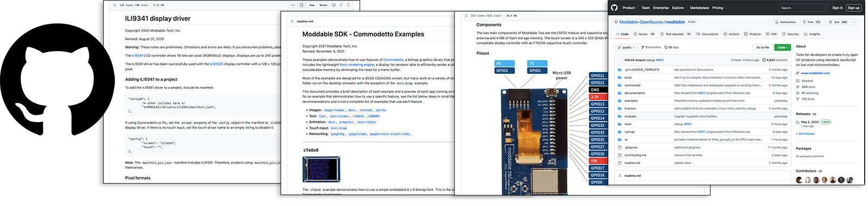Open the Wiki tab
The height and width of the screenshot is (206, 868).
(x=771, y=34)
